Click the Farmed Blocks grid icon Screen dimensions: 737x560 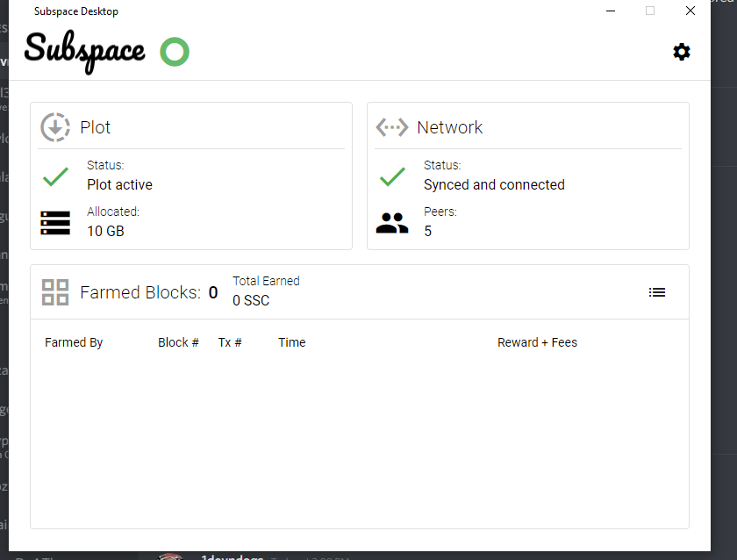[55, 292]
